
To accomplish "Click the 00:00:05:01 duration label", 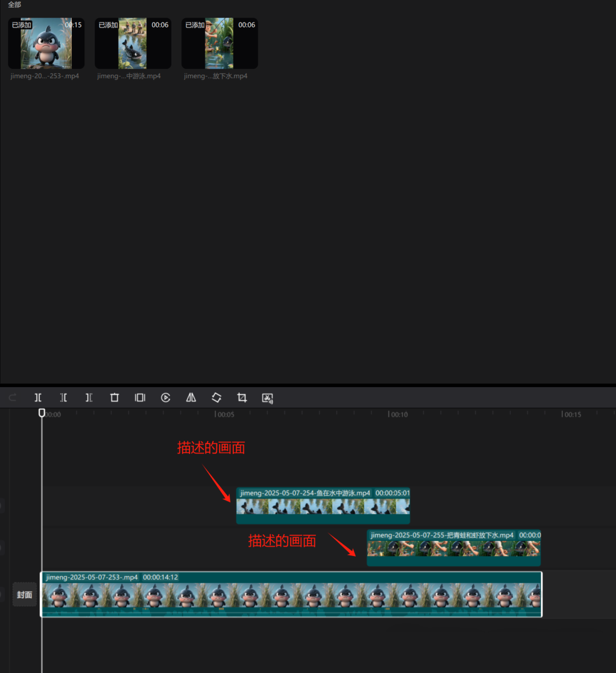I will pos(392,493).
